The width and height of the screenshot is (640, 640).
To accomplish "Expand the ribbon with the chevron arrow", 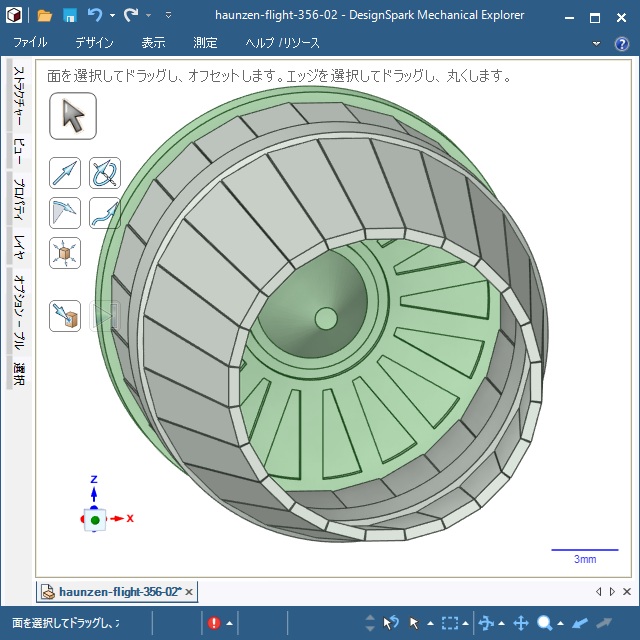I will (596, 43).
